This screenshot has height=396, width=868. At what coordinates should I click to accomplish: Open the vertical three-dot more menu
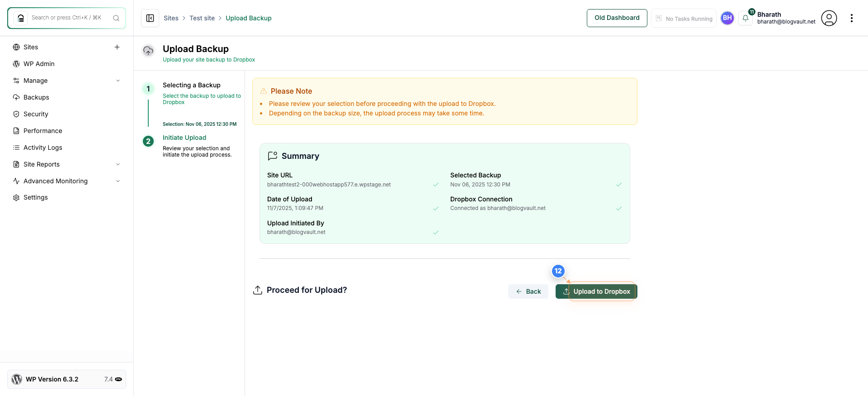point(852,18)
